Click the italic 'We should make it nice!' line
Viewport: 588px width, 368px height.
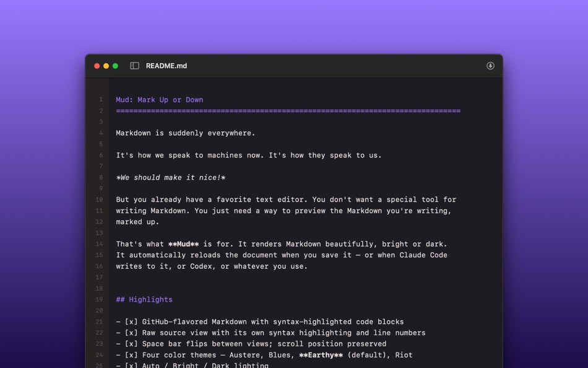[x=170, y=177]
